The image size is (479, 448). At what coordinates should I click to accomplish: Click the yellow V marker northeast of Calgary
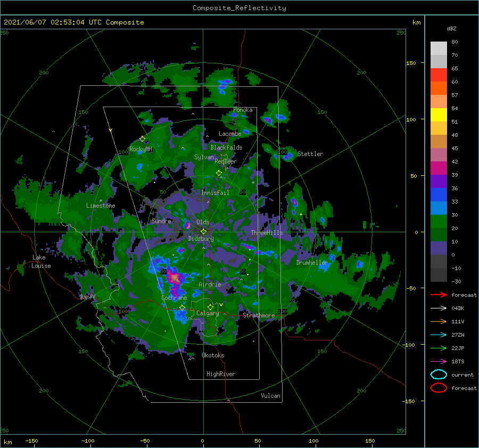coord(221,305)
